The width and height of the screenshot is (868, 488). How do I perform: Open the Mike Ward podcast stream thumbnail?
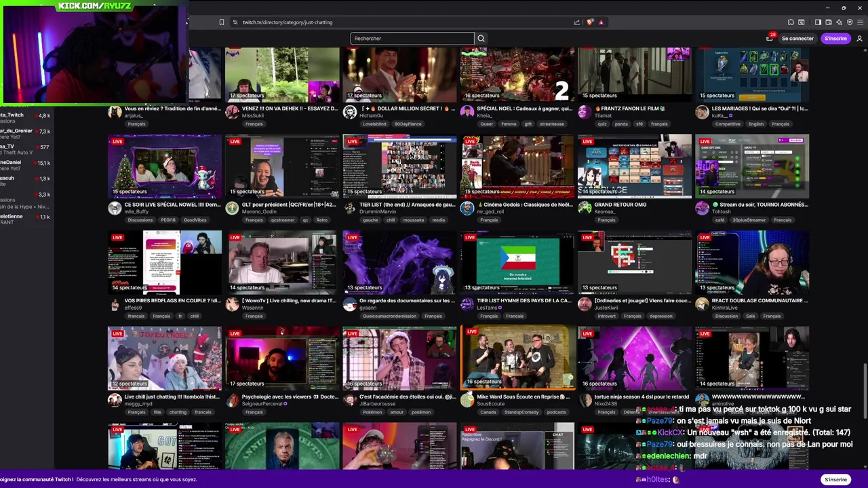pos(517,358)
